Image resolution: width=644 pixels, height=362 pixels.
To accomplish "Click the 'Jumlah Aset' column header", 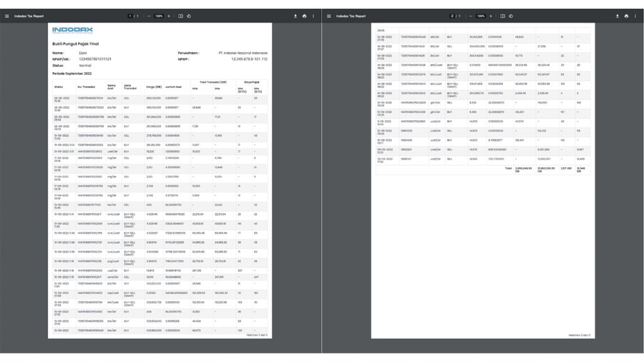I will pos(174,87).
